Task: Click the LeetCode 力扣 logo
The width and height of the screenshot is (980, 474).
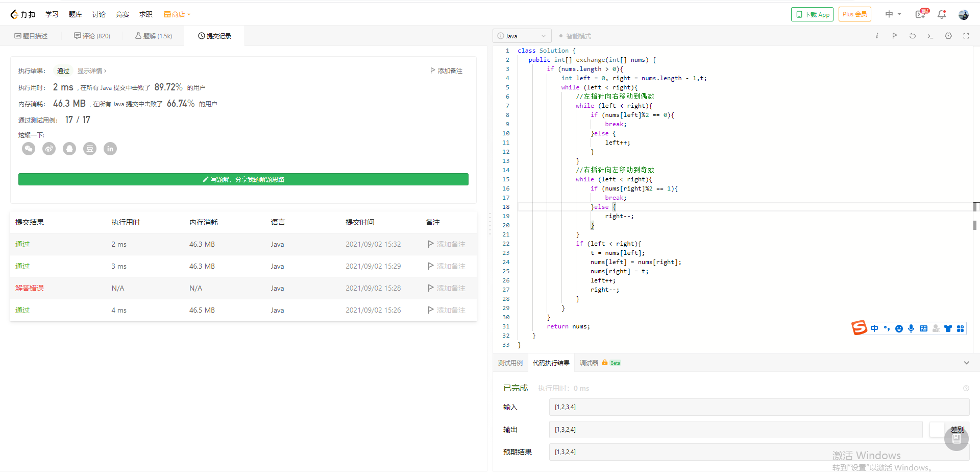Action: [x=23, y=14]
